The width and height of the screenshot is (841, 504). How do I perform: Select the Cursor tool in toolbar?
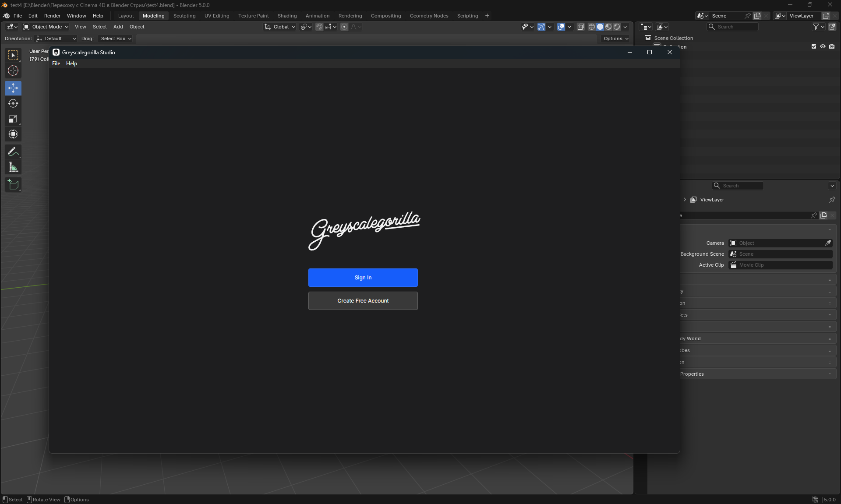[13, 71]
